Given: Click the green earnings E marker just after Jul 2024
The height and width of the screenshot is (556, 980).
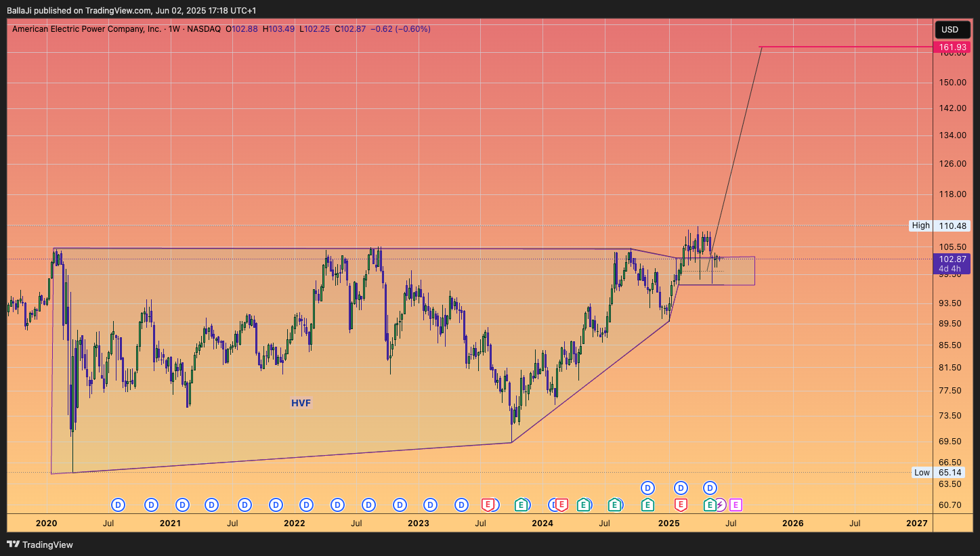Looking at the screenshot, I should pos(614,505).
